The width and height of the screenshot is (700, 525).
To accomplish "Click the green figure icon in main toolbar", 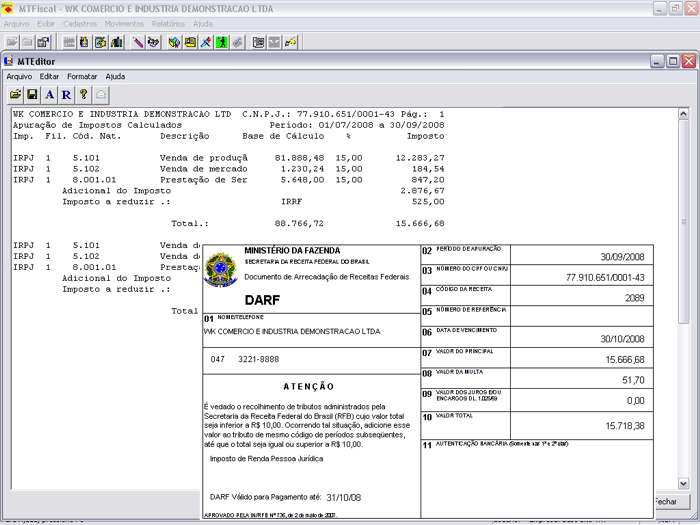I will click(222, 42).
